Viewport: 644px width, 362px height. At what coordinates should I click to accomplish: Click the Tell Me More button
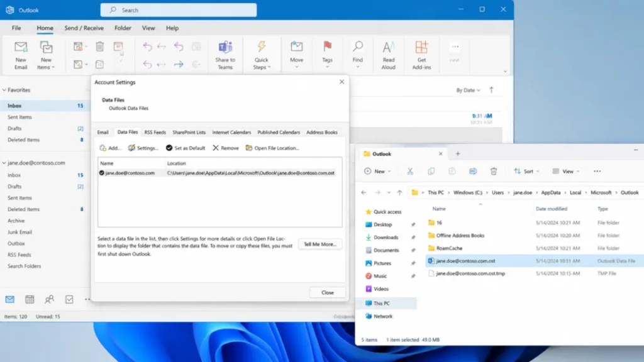pos(320,244)
